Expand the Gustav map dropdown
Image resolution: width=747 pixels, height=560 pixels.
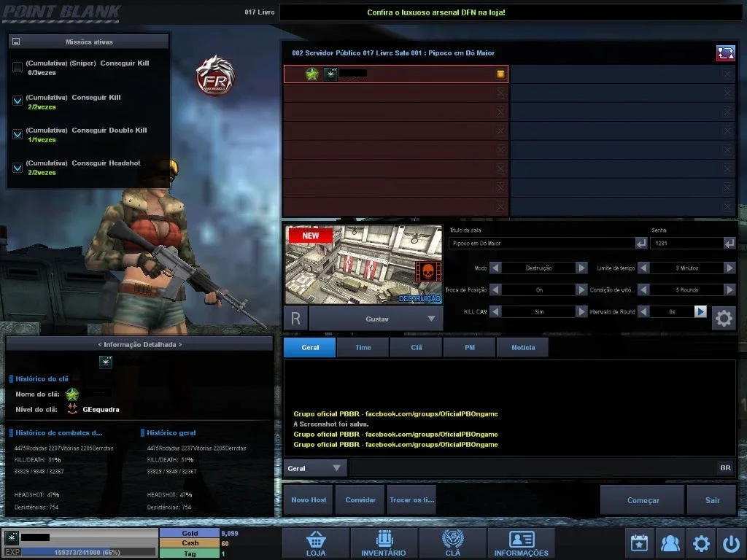click(431, 319)
